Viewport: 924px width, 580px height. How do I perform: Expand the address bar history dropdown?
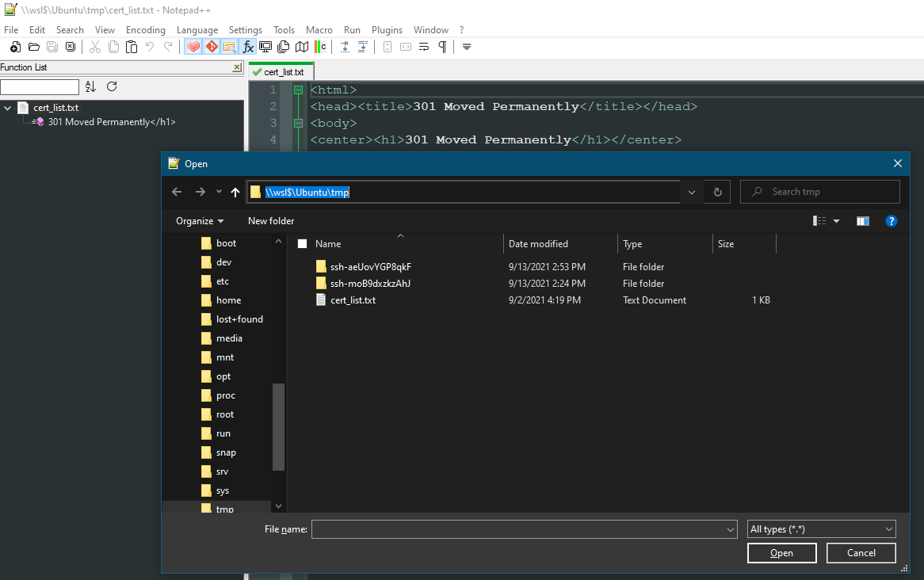692,193
